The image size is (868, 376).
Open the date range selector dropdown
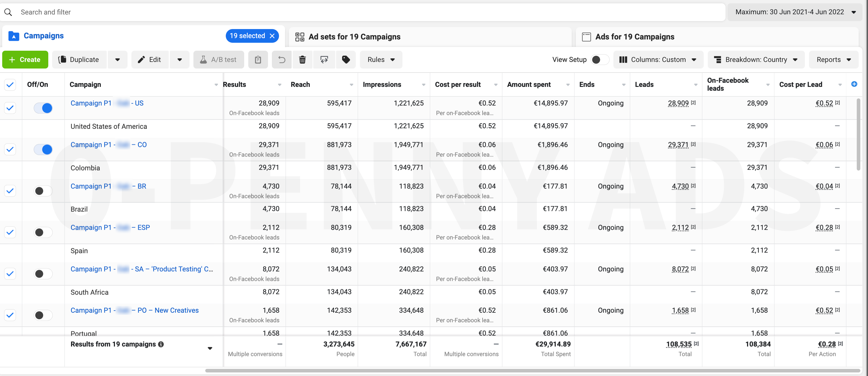point(794,12)
